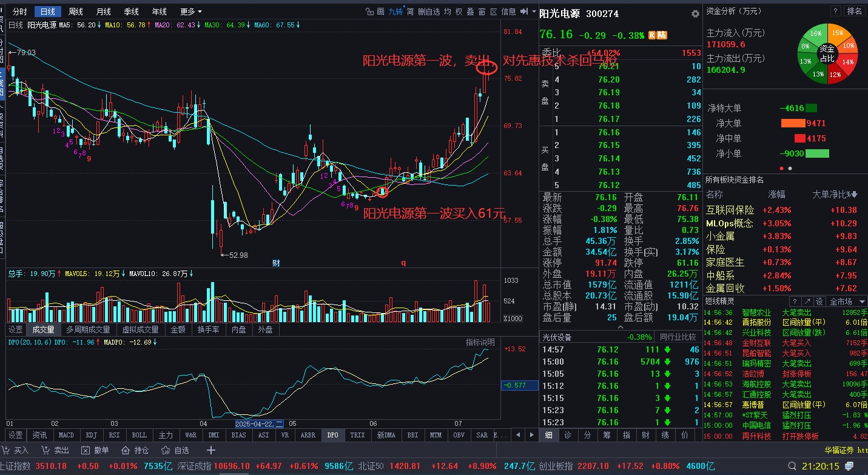Select the 月线 monthly chart tab
The height and width of the screenshot is (475, 868).
click(x=104, y=12)
